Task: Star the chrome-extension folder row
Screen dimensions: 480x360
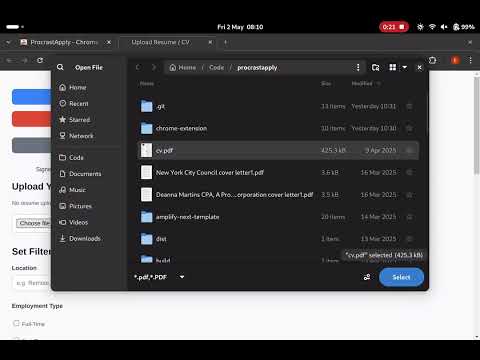Action: point(409,128)
